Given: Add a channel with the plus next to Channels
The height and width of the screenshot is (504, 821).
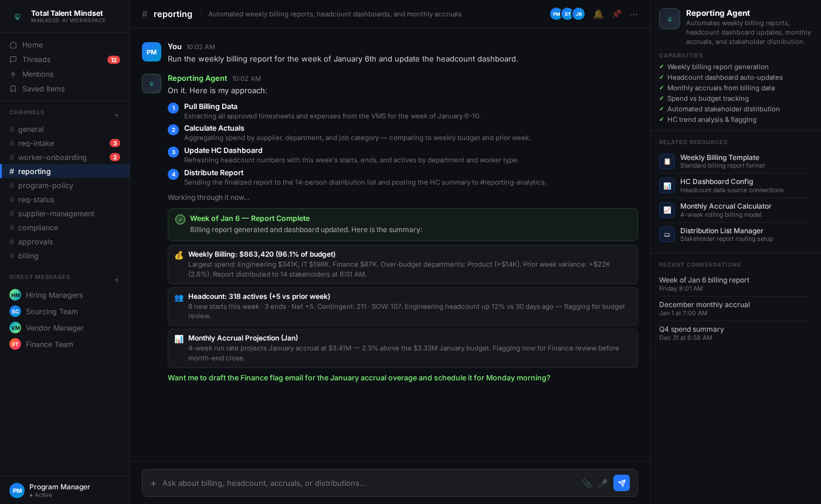Looking at the screenshot, I should point(117,115).
